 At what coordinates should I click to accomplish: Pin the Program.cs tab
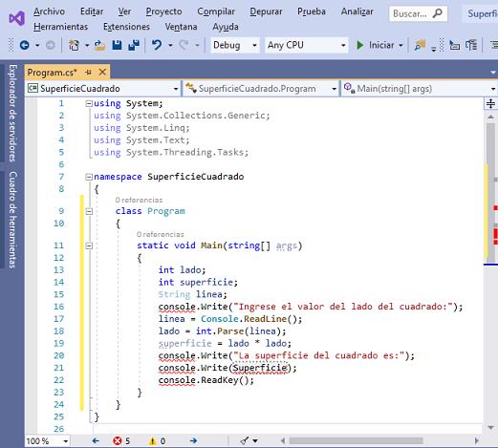click(x=88, y=73)
